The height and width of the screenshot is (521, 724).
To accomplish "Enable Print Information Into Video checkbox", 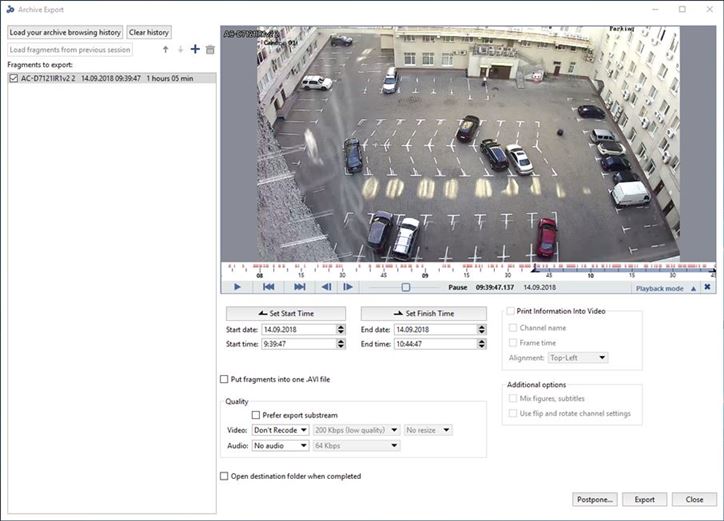I will click(x=511, y=311).
